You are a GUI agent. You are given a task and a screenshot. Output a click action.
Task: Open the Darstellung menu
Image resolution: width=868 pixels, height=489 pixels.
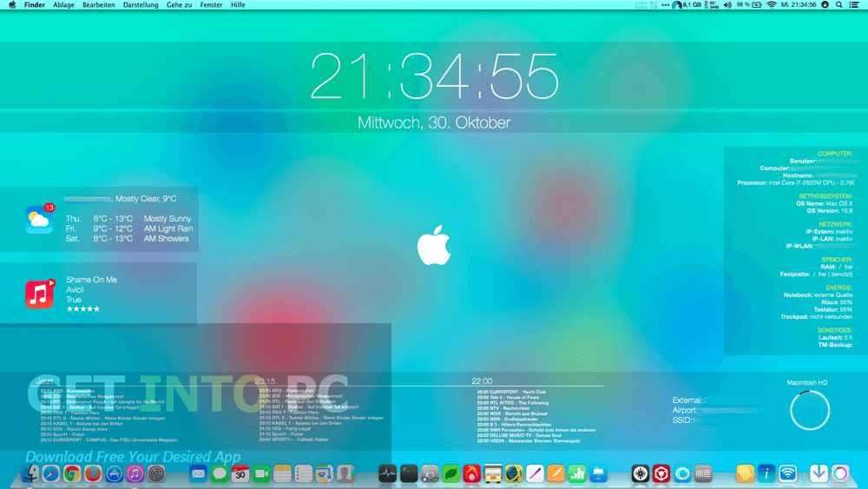coord(141,4)
